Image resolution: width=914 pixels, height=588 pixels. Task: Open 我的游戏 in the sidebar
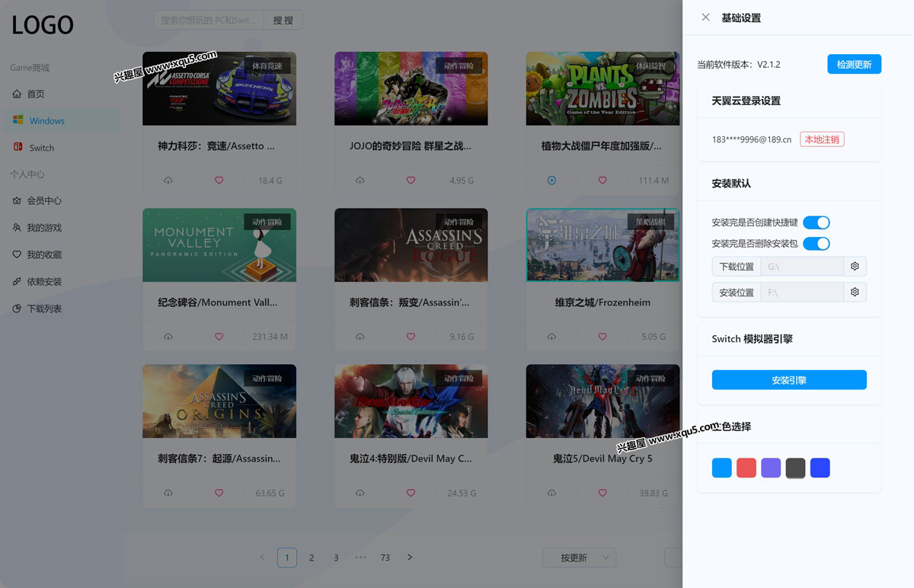tap(62, 228)
